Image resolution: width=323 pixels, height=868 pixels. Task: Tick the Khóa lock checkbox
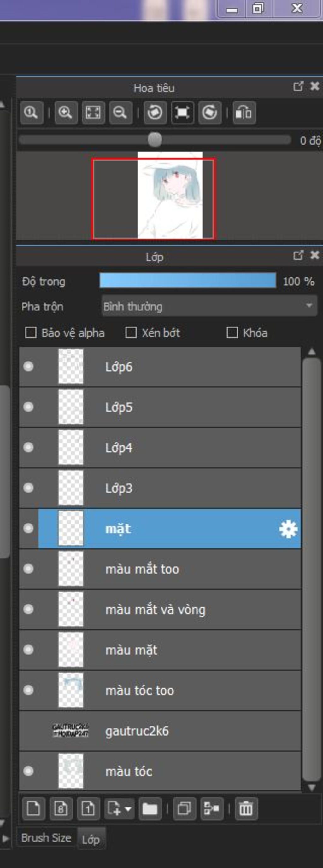tap(232, 333)
